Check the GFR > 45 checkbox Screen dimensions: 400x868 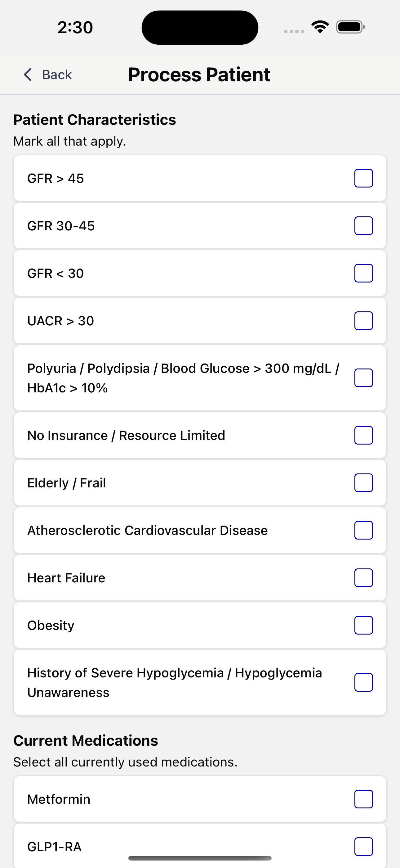(364, 178)
